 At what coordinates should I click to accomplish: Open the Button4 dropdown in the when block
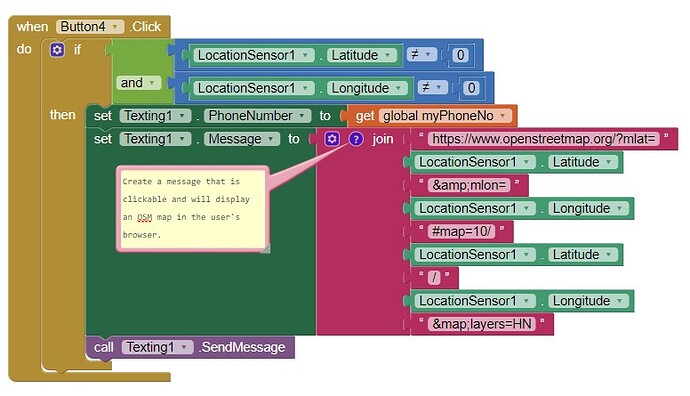pos(90,27)
